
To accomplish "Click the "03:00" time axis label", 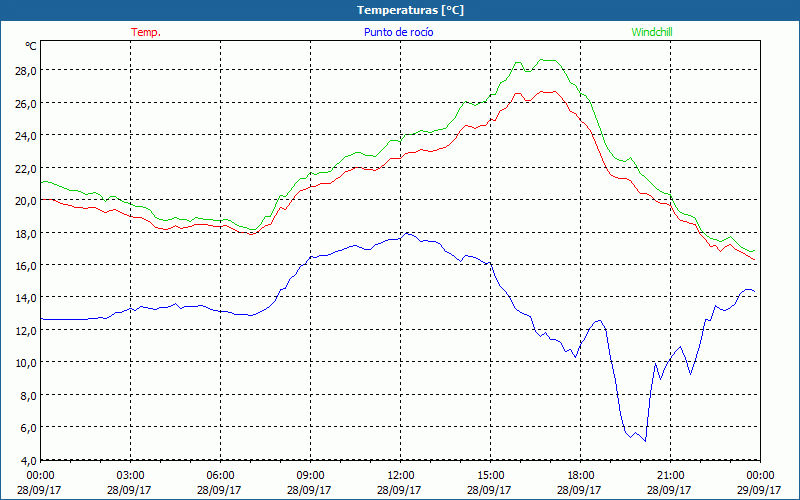I will click(x=130, y=475).
